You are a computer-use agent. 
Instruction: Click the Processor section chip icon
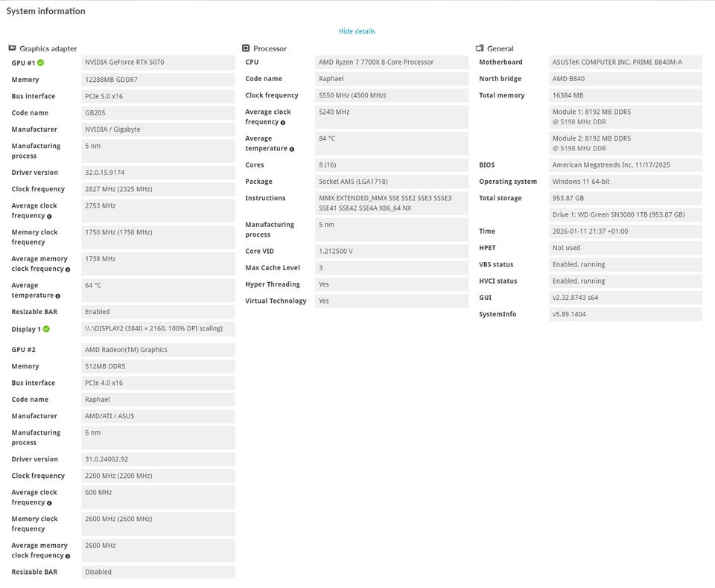(x=246, y=48)
